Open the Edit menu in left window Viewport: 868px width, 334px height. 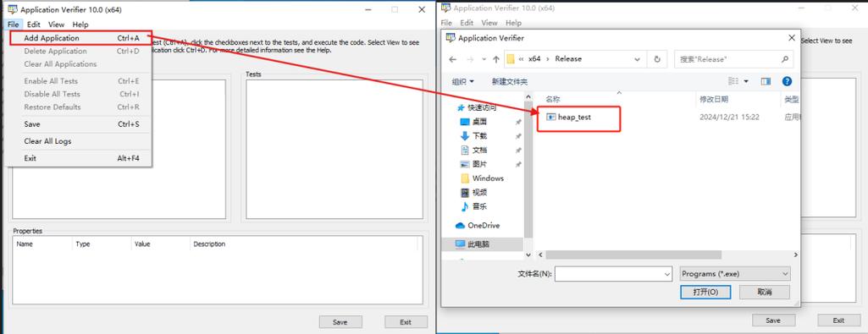tap(34, 25)
